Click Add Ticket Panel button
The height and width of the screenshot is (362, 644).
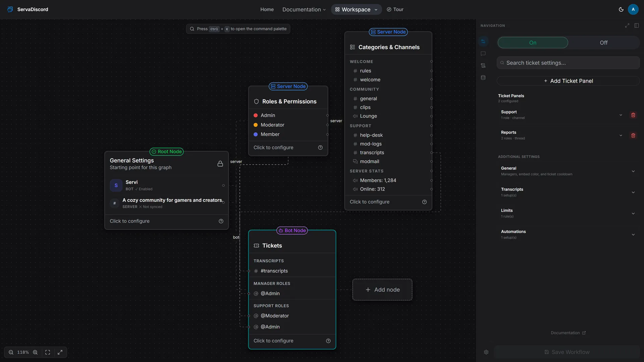(568, 81)
